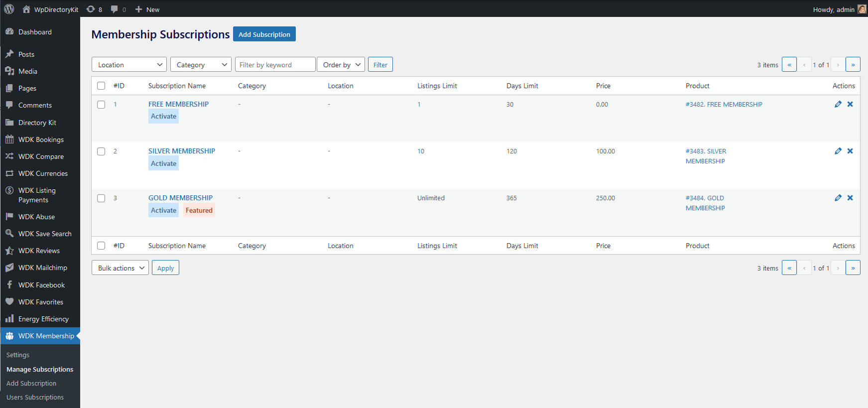This screenshot has height=408, width=868.
Task: Expand the Order by dropdown
Action: point(341,64)
